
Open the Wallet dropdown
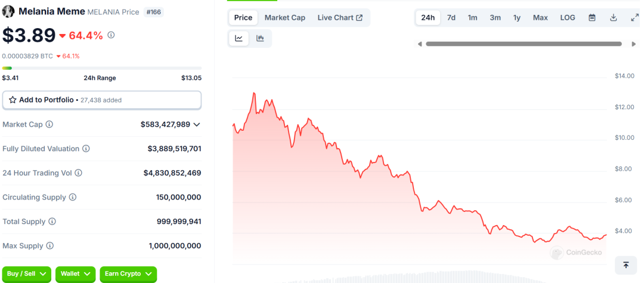(75, 274)
